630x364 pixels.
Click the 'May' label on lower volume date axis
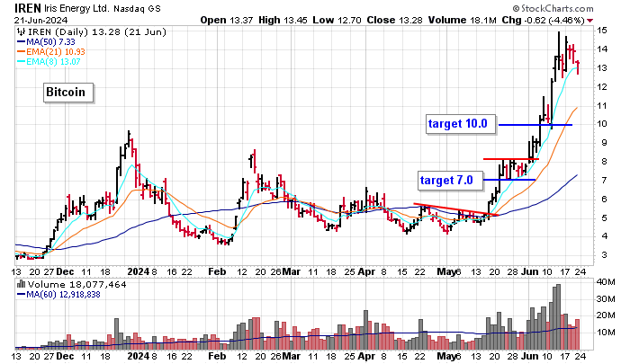point(446,356)
